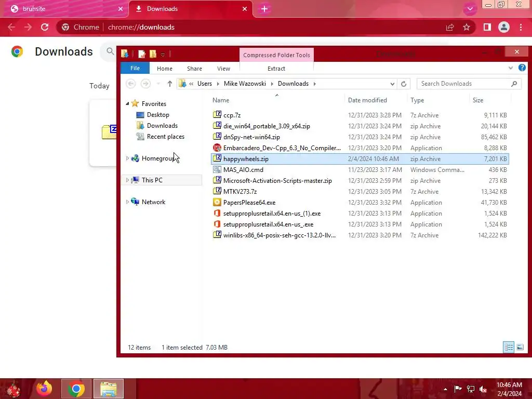Select Desktop in the Favorites list
532x399 pixels.
pos(158,115)
